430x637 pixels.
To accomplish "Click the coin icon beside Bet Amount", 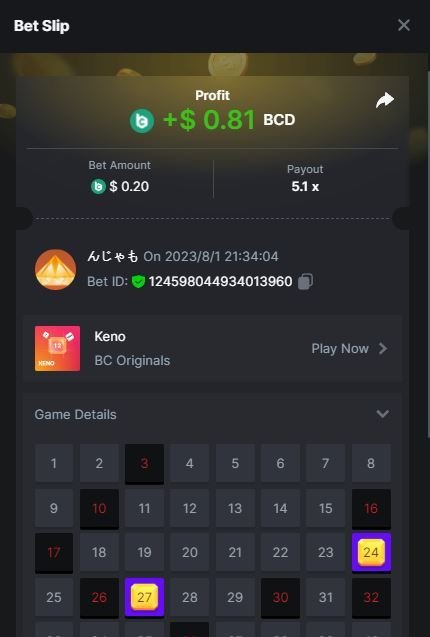I will coord(98,186).
